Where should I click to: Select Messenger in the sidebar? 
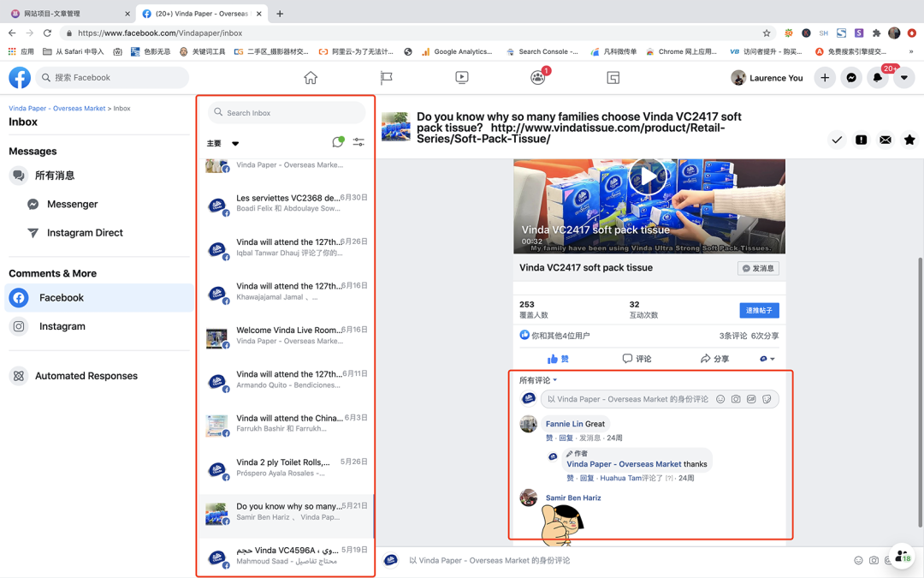99,204
